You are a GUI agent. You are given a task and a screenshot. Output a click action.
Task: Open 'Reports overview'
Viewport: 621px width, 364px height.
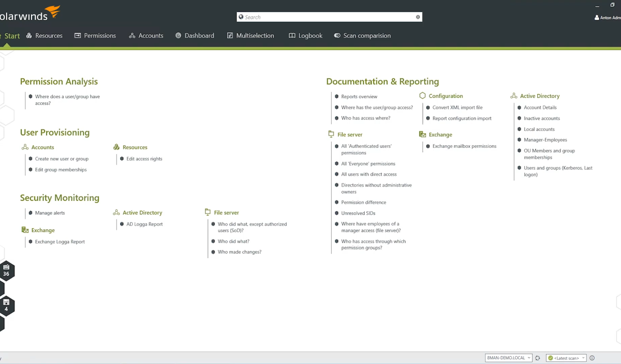tap(359, 97)
